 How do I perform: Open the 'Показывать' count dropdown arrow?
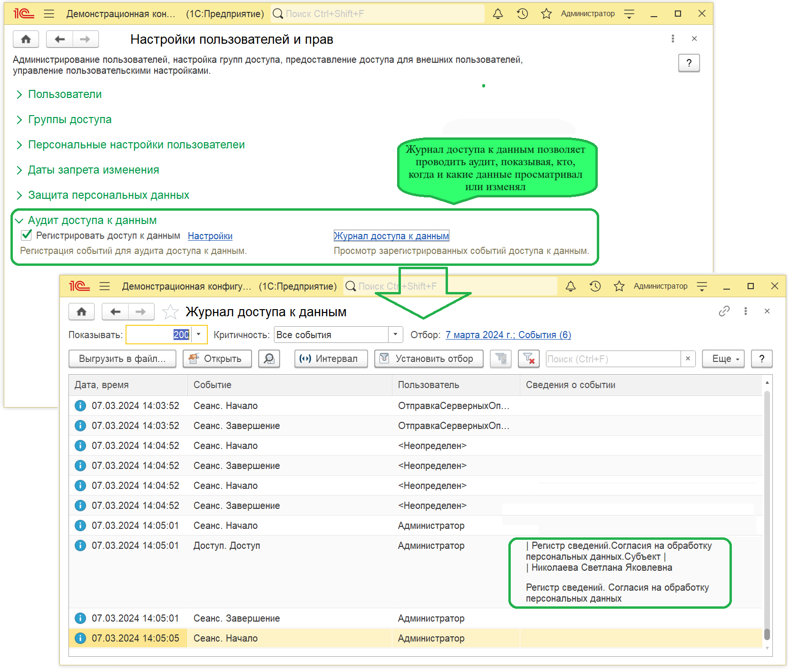click(x=199, y=334)
